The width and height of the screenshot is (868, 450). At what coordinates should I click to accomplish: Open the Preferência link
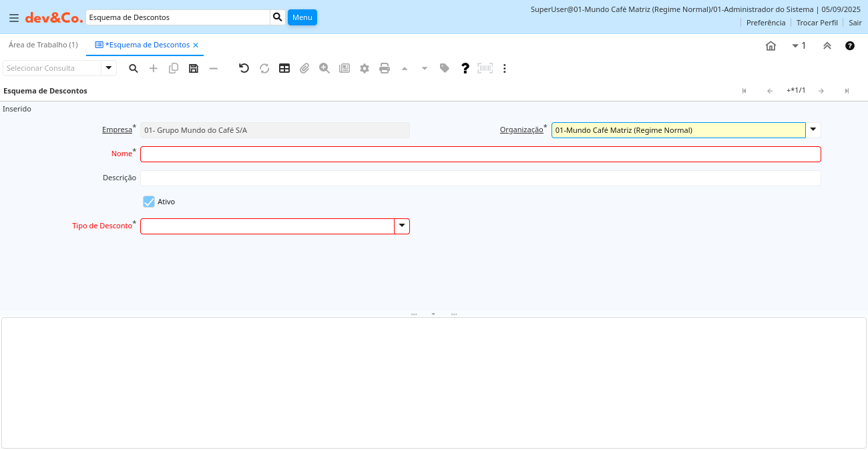pyautogui.click(x=766, y=23)
